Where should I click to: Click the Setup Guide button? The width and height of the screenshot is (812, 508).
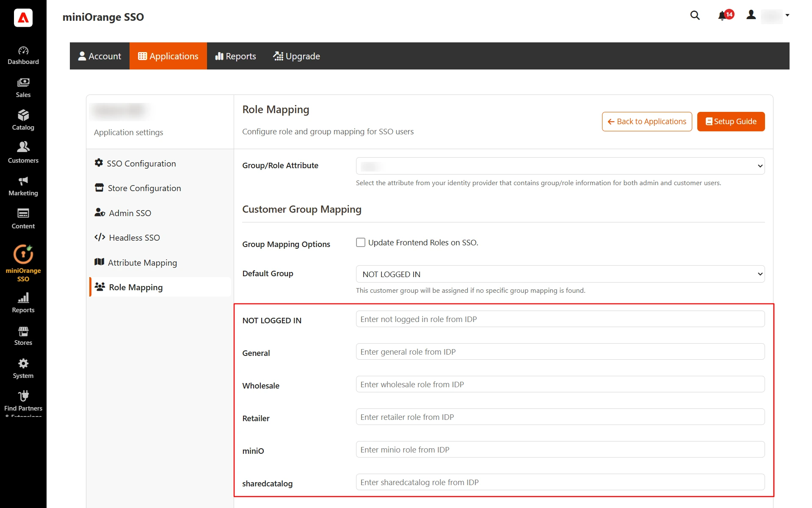731,122
